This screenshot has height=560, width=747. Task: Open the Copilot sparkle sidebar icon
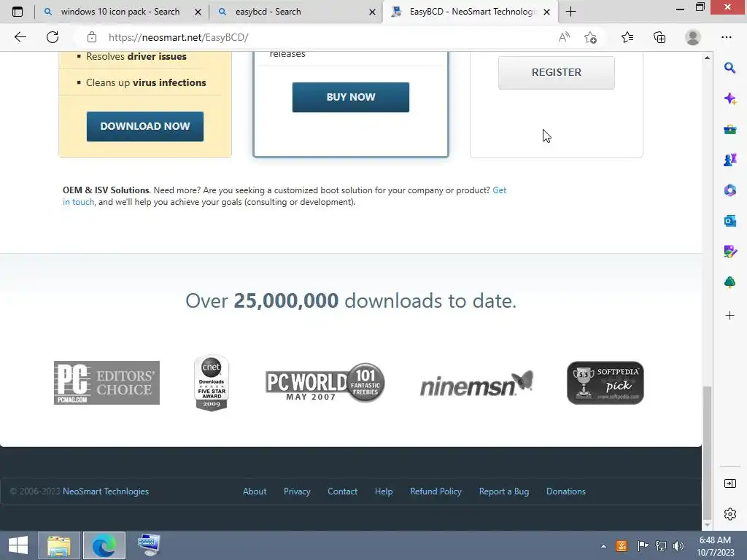729,98
